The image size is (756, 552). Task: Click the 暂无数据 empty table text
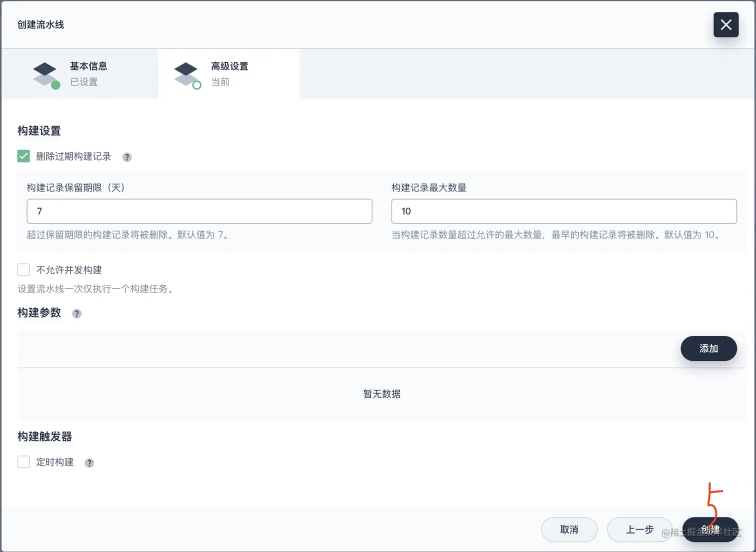[382, 394]
